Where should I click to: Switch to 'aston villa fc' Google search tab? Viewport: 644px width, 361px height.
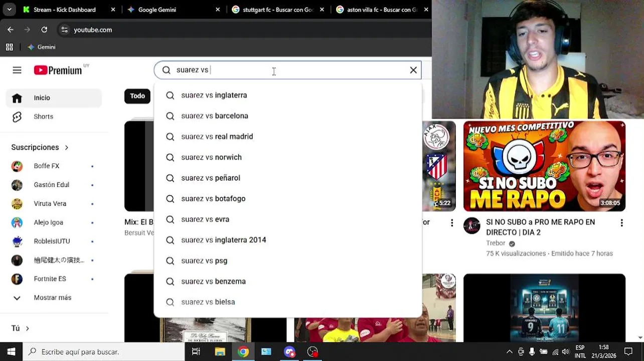[x=382, y=10]
